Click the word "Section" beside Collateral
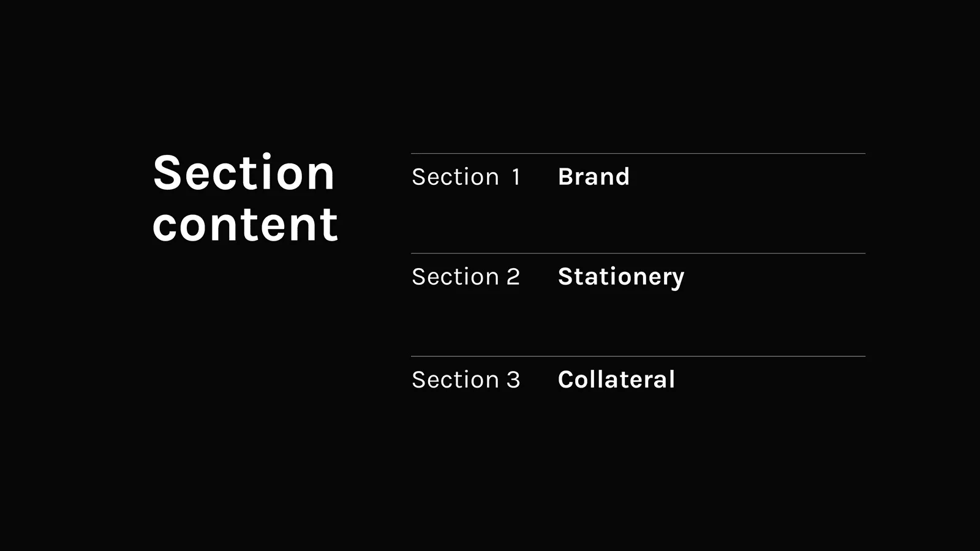980x551 pixels. (455, 380)
